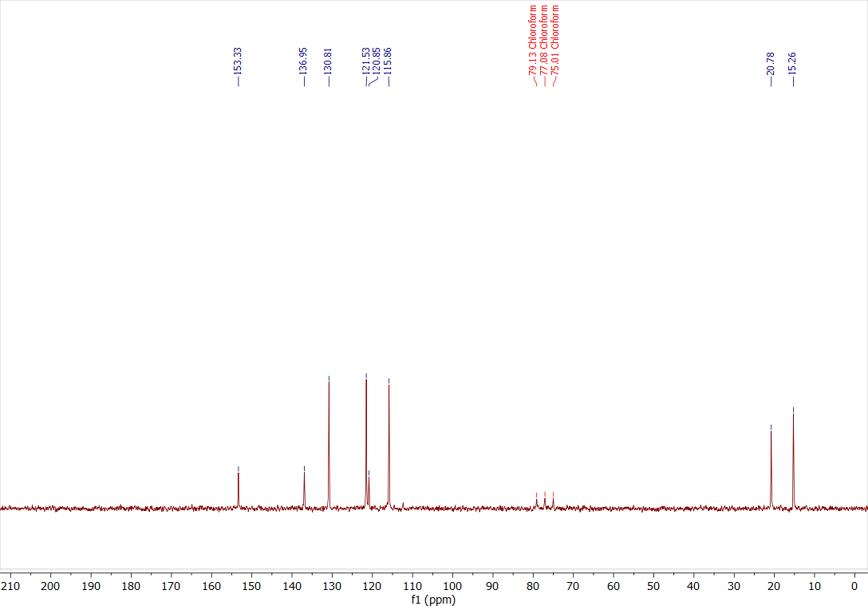Select the peak at 153 ppm

point(238,487)
